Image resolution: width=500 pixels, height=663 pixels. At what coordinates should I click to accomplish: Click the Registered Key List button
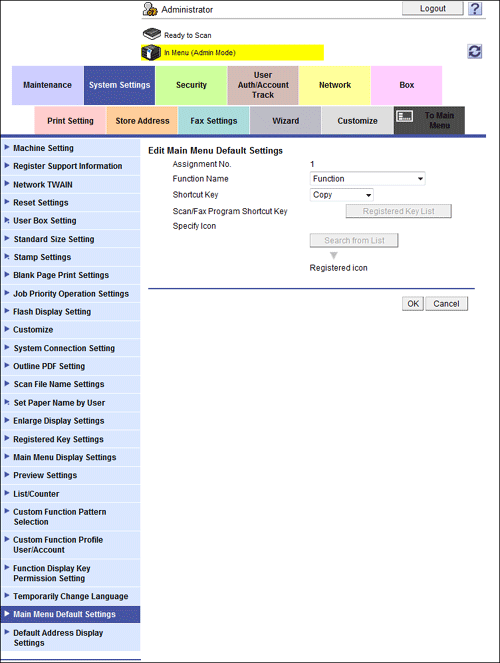coord(399,211)
